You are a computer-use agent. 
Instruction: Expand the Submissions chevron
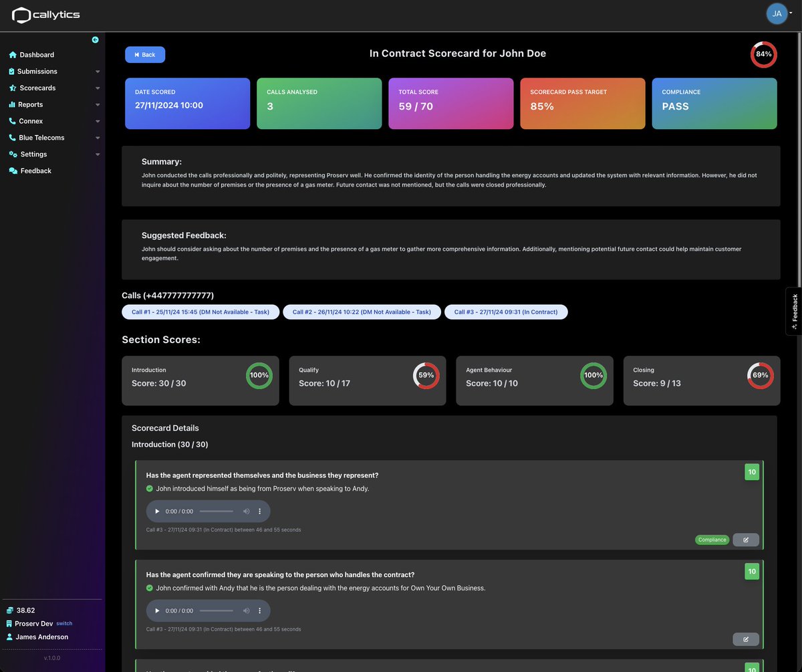[x=98, y=72]
